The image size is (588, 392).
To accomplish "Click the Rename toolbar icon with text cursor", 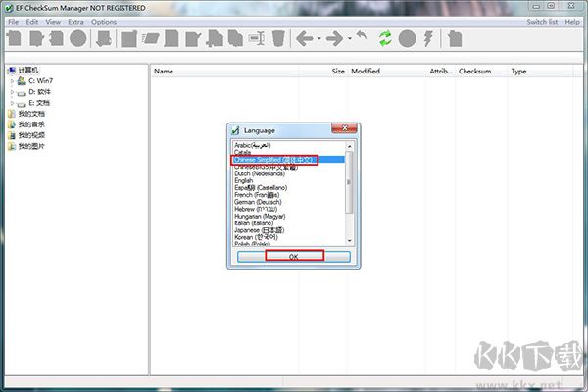I will (x=257, y=38).
